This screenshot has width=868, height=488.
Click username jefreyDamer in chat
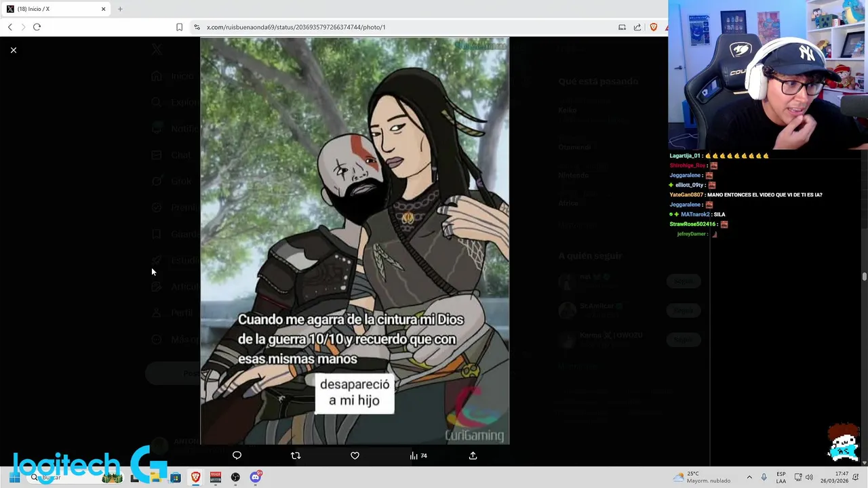tap(692, 234)
